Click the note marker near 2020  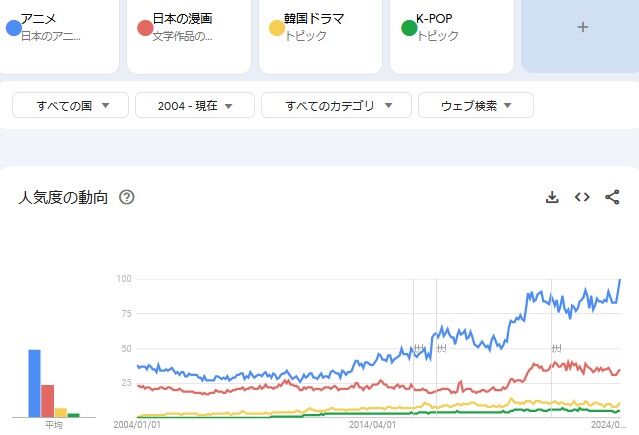(x=556, y=348)
